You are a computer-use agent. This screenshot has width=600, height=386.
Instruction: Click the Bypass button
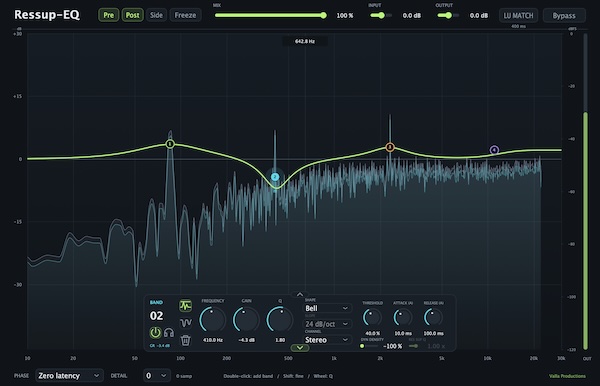click(x=564, y=16)
